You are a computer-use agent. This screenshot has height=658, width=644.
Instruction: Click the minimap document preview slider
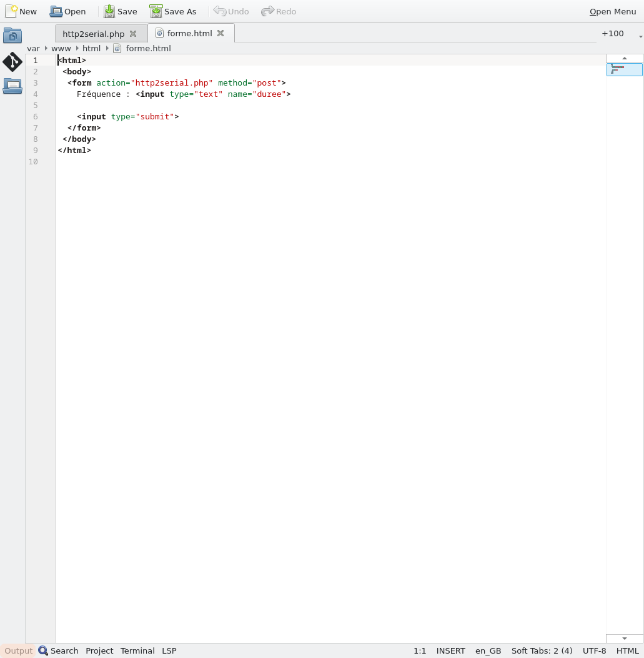[x=624, y=69]
